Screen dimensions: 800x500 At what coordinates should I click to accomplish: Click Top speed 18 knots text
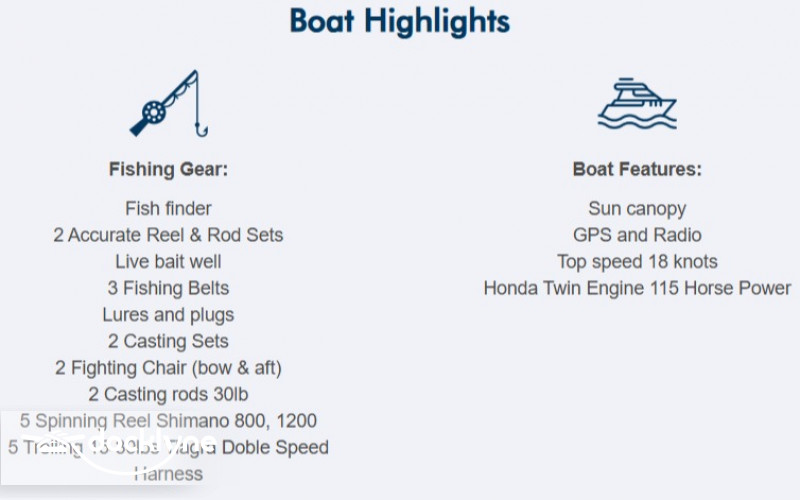click(637, 262)
